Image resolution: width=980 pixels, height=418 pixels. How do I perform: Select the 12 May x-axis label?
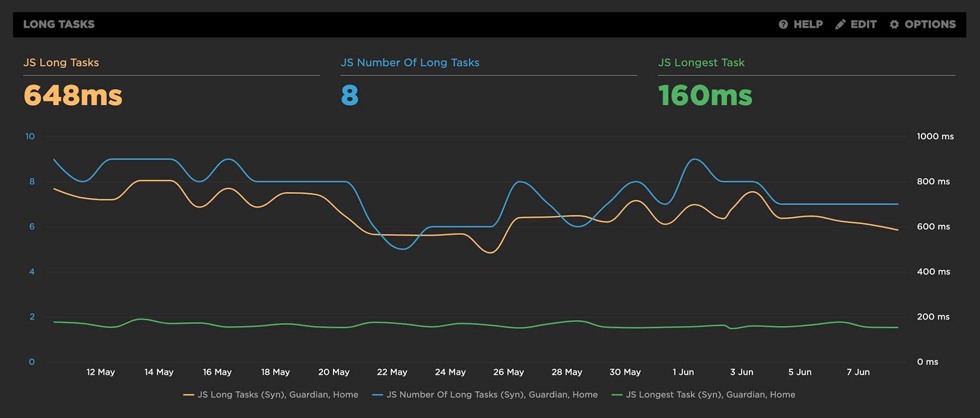tap(100, 372)
